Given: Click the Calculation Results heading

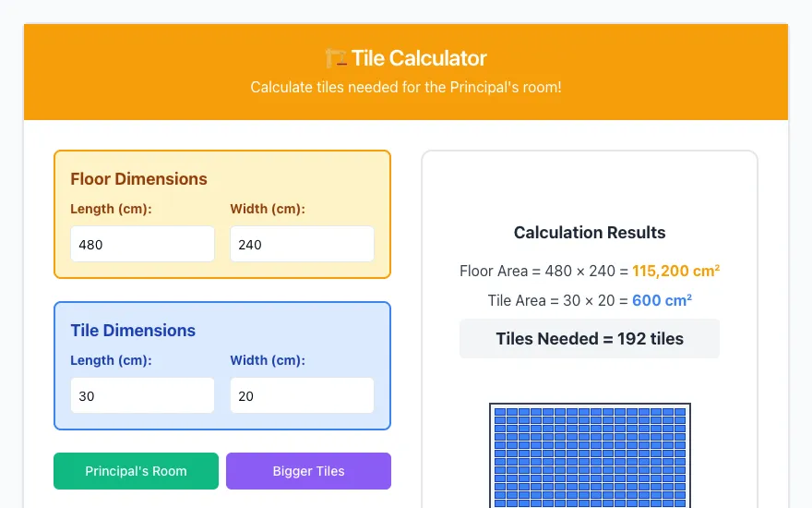Looking at the screenshot, I should pos(590,232).
